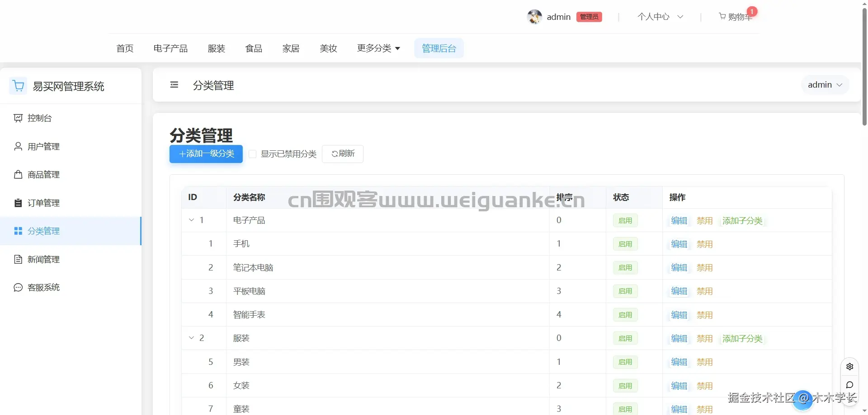Click the 状态 column header
The height and width of the screenshot is (415, 868).
coord(621,197)
